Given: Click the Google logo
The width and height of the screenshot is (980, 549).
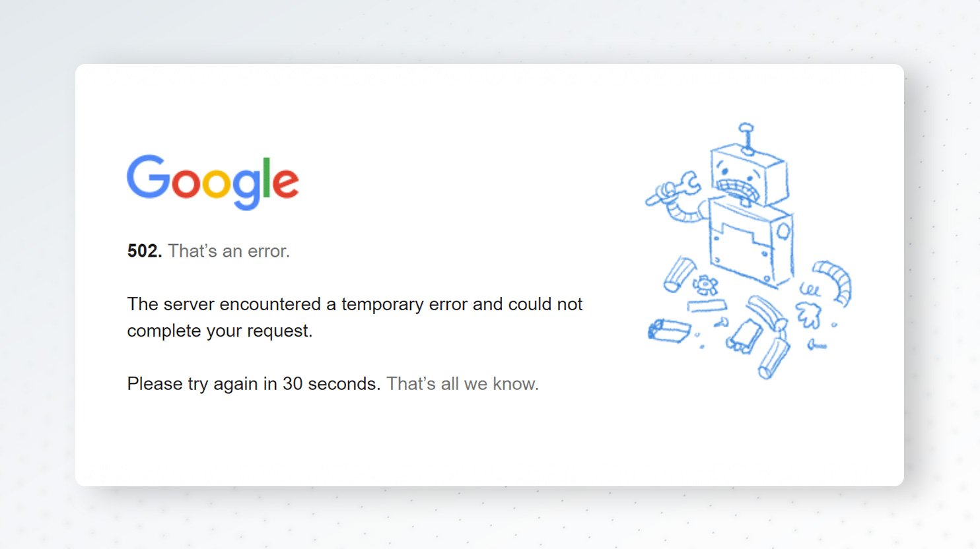Looking at the screenshot, I should tap(213, 182).
